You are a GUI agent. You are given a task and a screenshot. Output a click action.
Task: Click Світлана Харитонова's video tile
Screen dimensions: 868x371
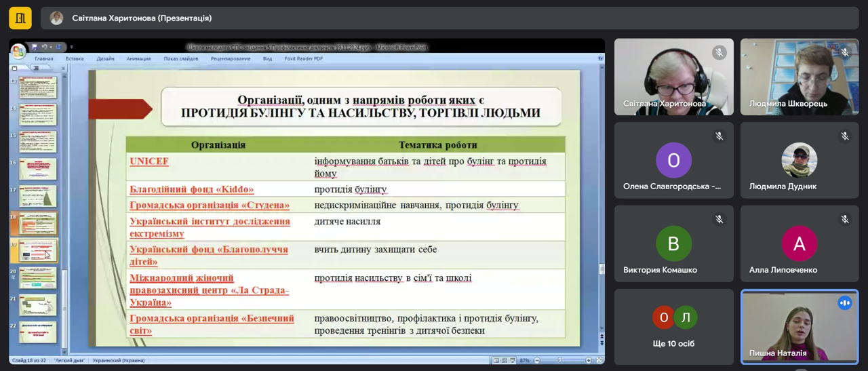(x=674, y=77)
